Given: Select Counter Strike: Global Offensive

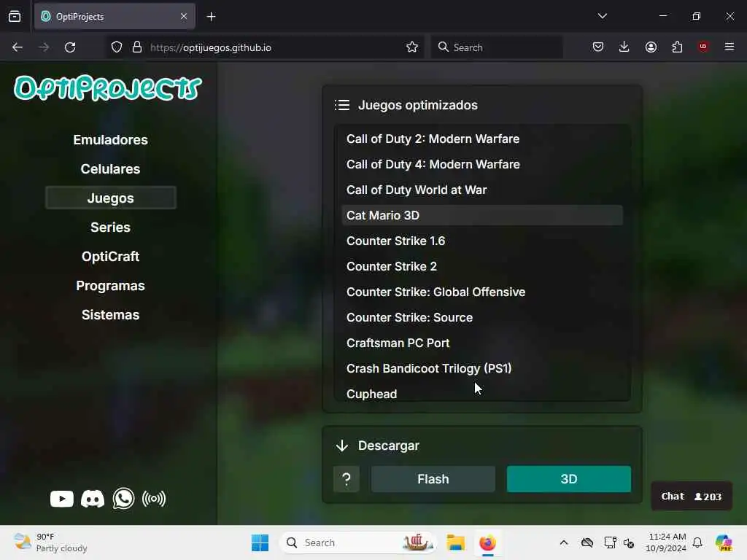Looking at the screenshot, I should click(482, 292).
